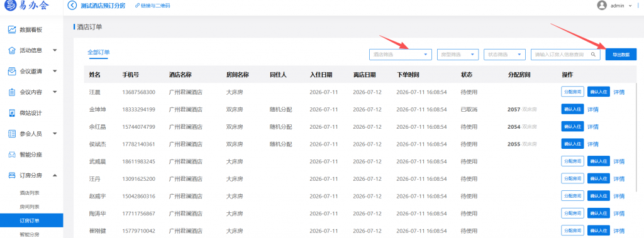Click 确认入住 for 崔刚健
644x238 pixels.
coord(599,230)
